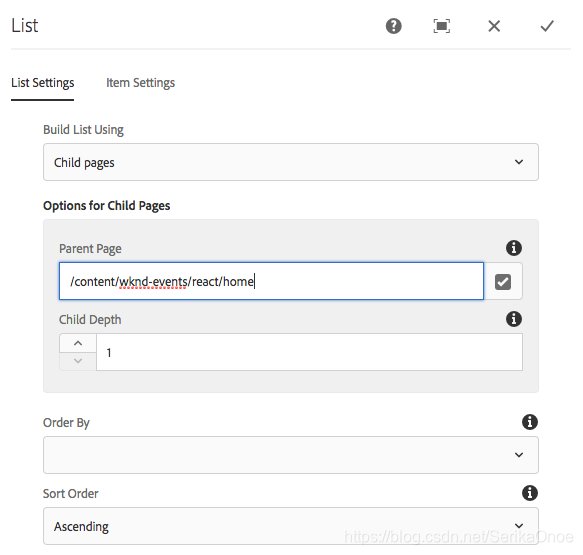Open the help icon in dialog header
583x555 pixels.
pyautogui.click(x=393, y=26)
